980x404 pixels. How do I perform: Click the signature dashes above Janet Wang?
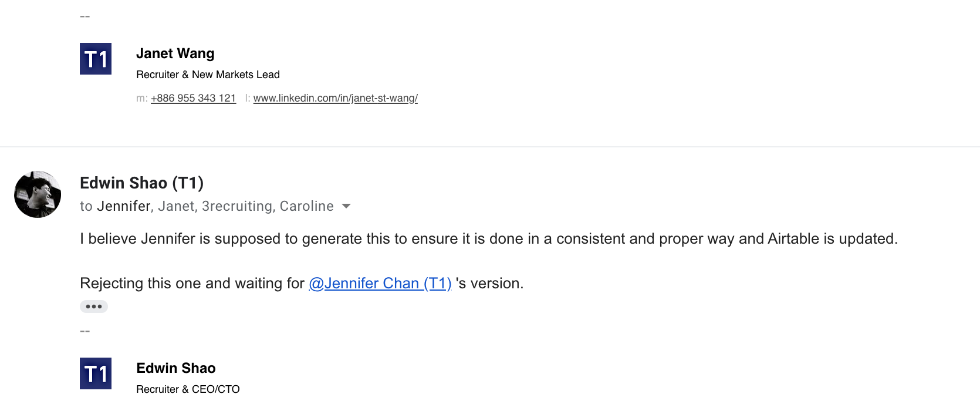(85, 16)
